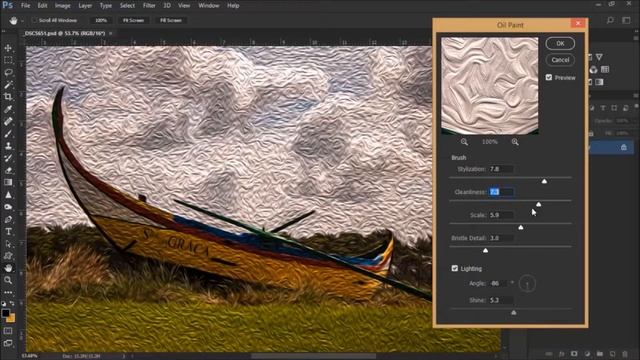Image resolution: width=640 pixels, height=360 pixels.
Task: Toggle the Lighting checkbox
Action: coord(455,268)
